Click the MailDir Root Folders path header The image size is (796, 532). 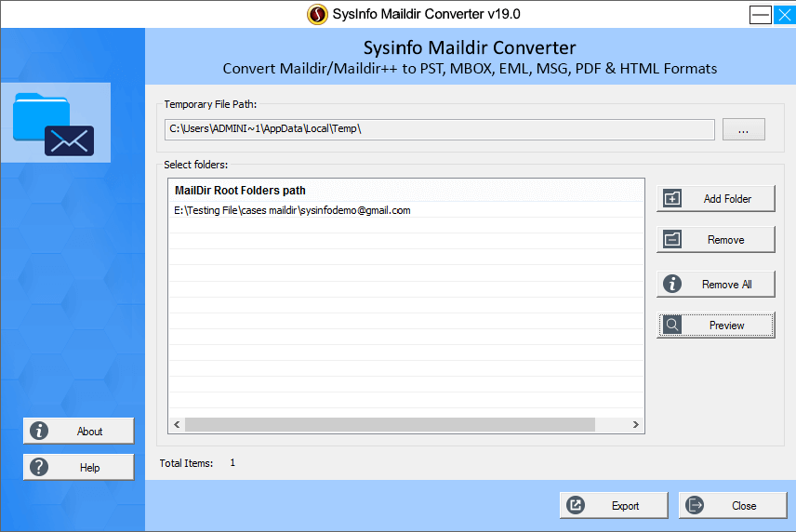tap(406, 191)
